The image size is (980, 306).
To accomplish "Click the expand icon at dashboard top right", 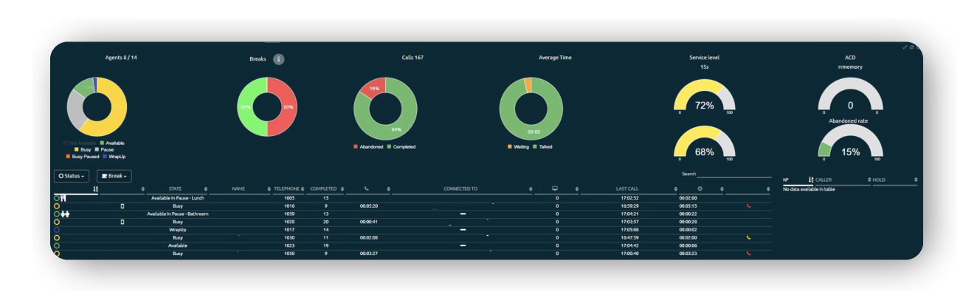I will coord(905,47).
